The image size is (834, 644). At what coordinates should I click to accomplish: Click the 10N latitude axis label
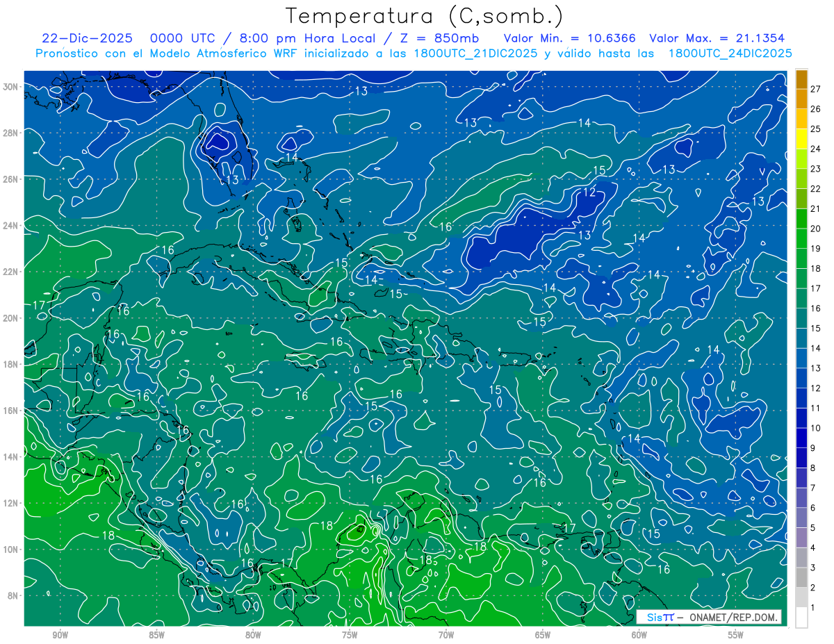tap(10, 549)
